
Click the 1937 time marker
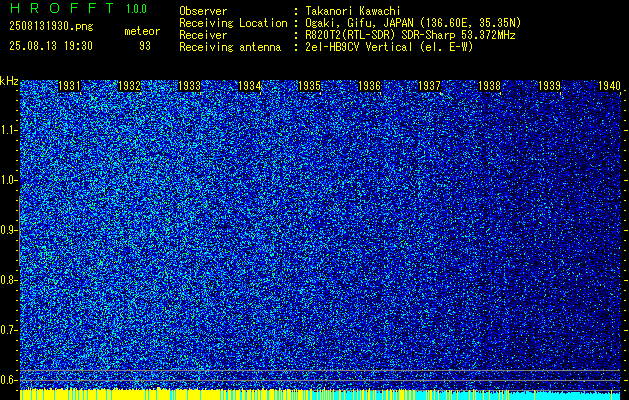(x=430, y=86)
